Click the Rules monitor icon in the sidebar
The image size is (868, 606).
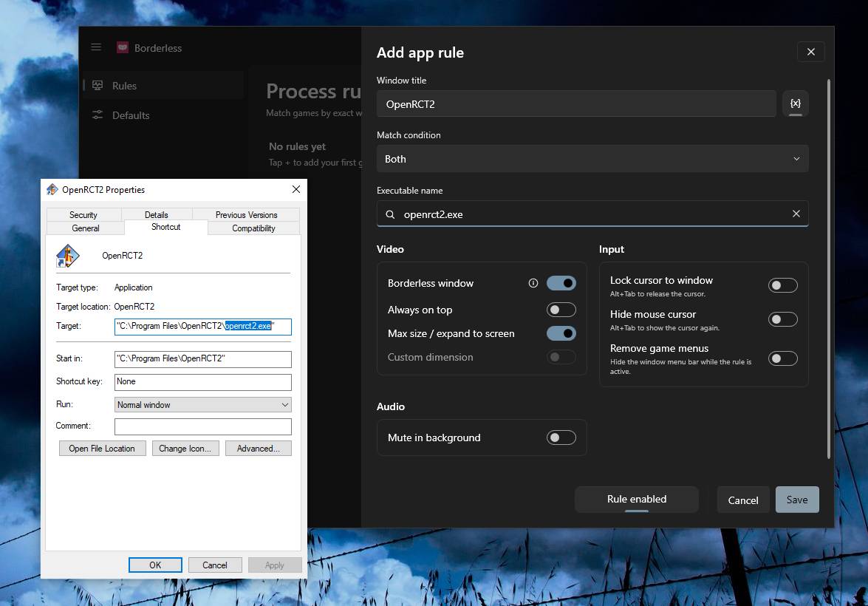[x=98, y=85]
